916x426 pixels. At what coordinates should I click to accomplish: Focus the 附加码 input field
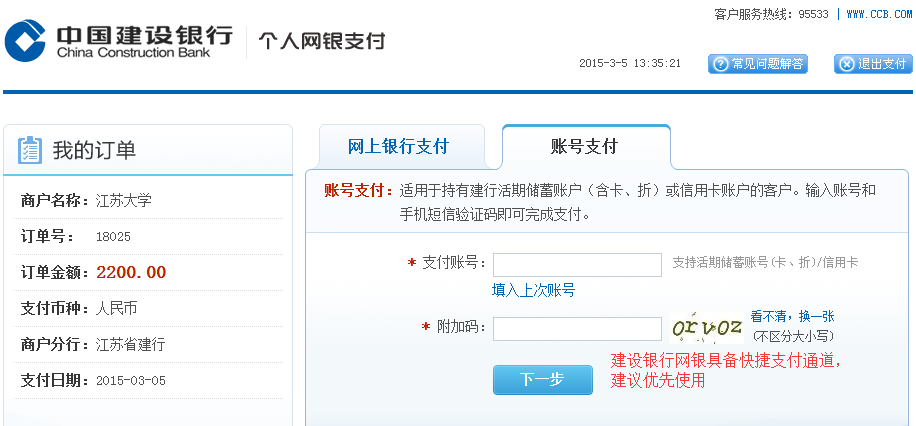(577, 329)
